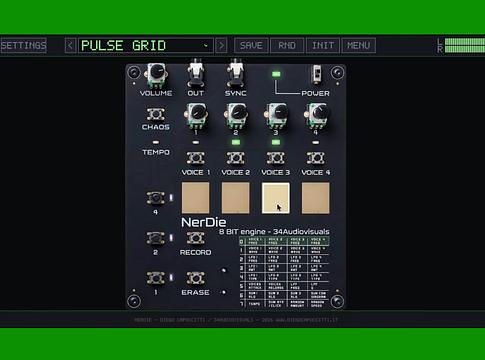Click the LED next to button 4
The width and height of the screenshot is (485, 360).
[171, 198]
